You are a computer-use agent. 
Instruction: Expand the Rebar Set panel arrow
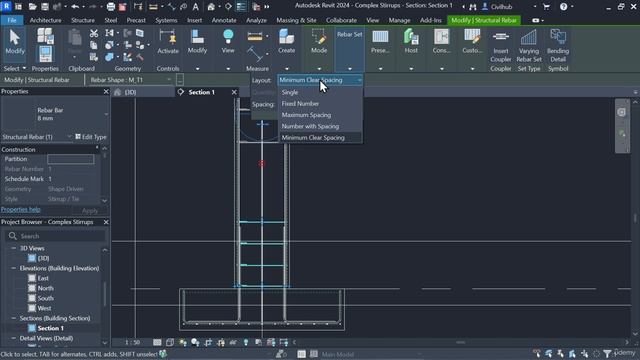click(x=350, y=69)
